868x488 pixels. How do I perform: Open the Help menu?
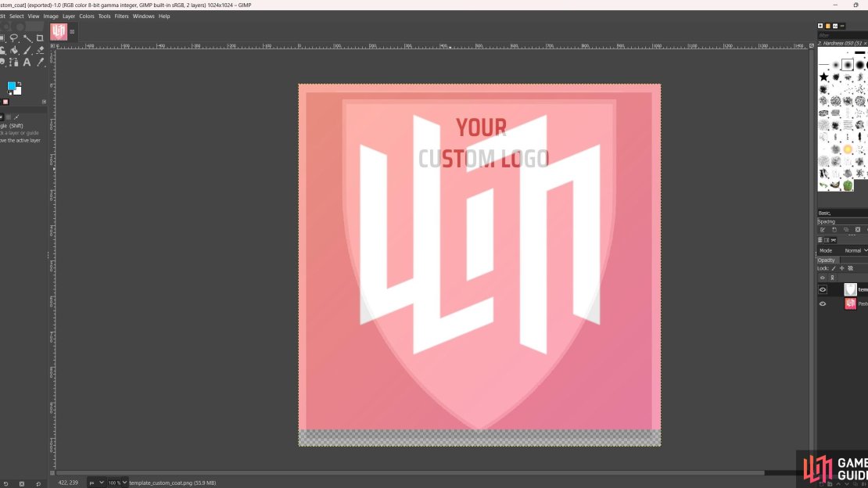point(164,16)
